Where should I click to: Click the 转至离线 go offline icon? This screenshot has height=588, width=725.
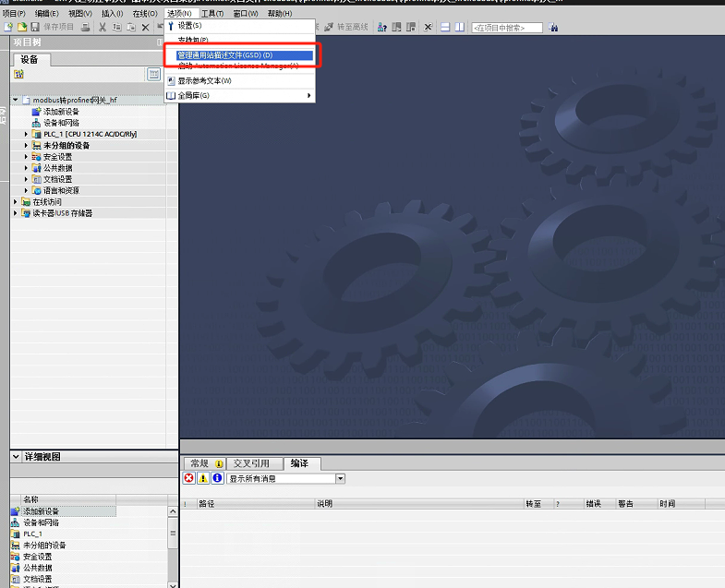click(328, 28)
